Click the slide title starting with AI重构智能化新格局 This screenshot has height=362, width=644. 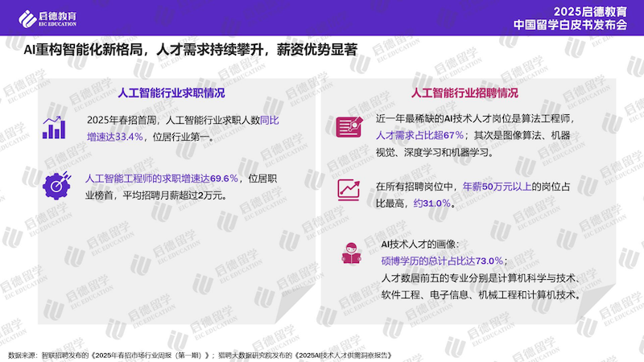click(189, 49)
